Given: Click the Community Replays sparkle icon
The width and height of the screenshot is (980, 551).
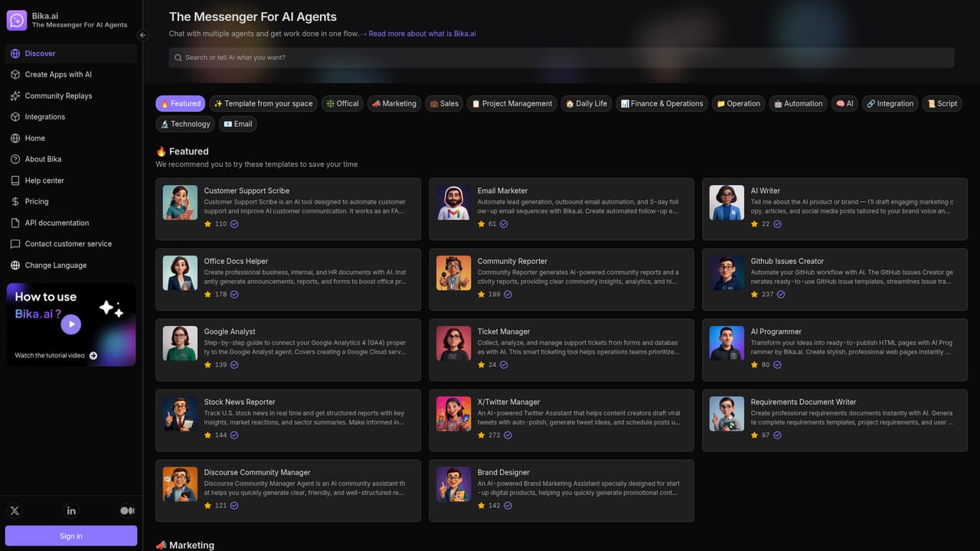Looking at the screenshot, I should (15, 96).
